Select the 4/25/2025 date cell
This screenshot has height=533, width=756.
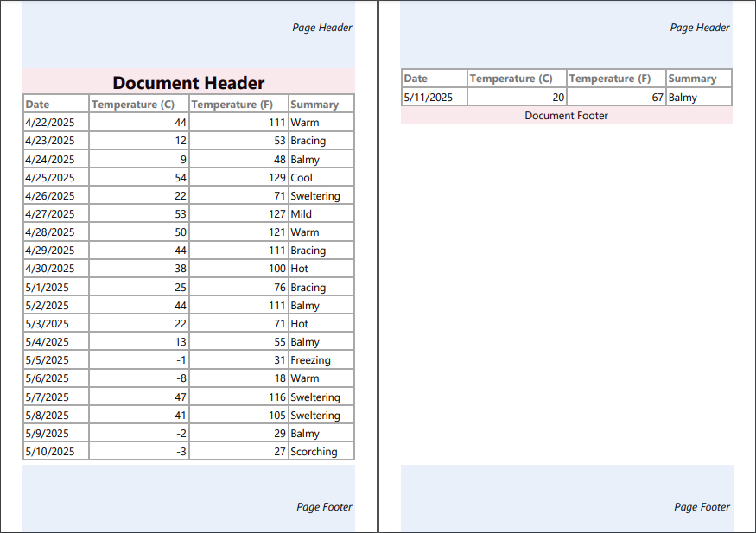tap(51, 178)
